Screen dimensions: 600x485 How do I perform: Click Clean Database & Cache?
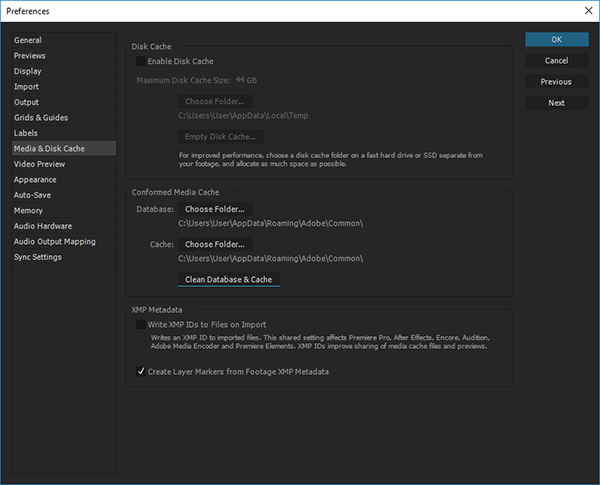[228, 279]
